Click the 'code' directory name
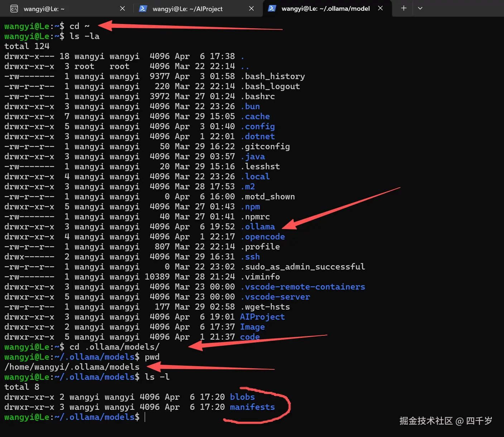This screenshot has height=437, width=504. pyautogui.click(x=250, y=337)
